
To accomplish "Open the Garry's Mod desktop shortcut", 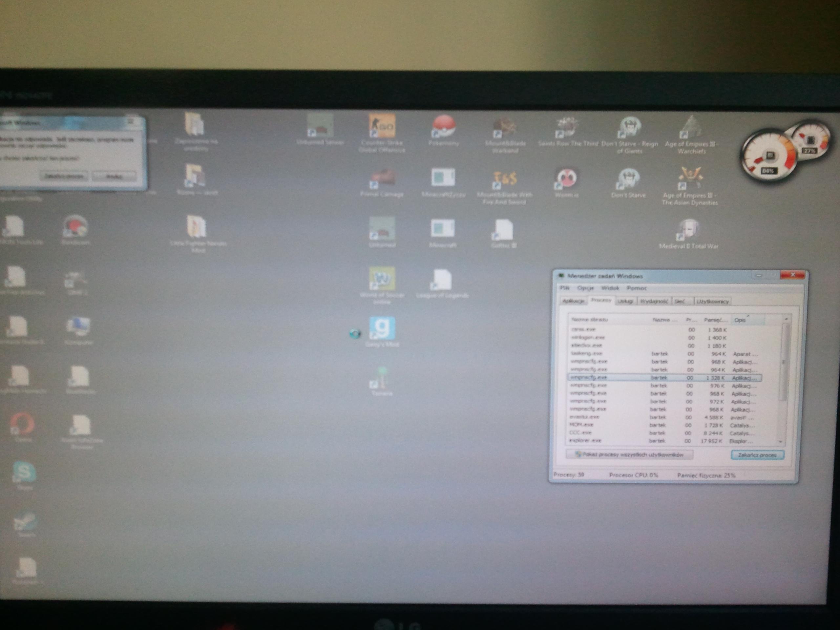I will click(382, 328).
